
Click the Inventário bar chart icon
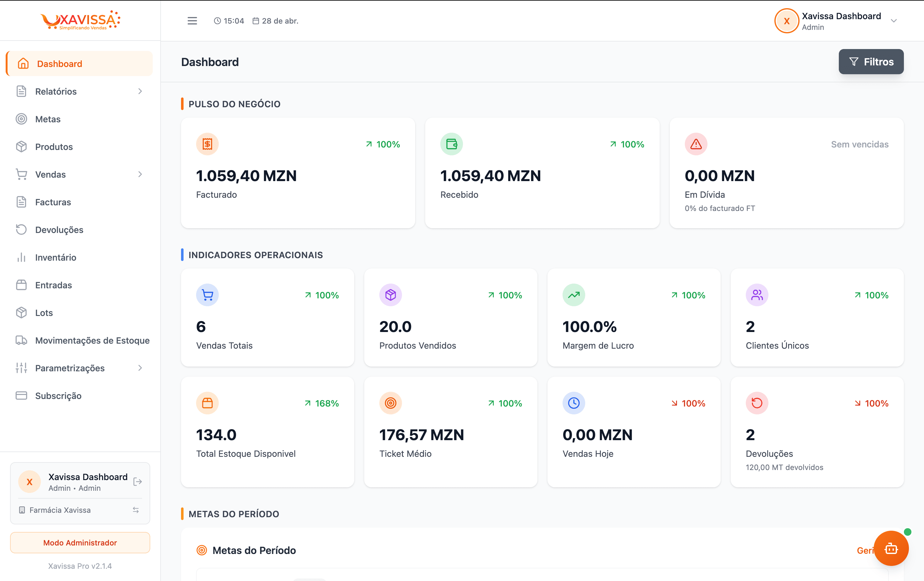pyautogui.click(x=21, y=257)
